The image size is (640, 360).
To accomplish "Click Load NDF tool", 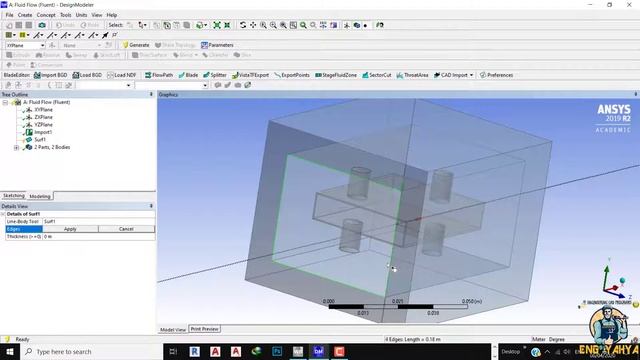I will pos(122,75).
